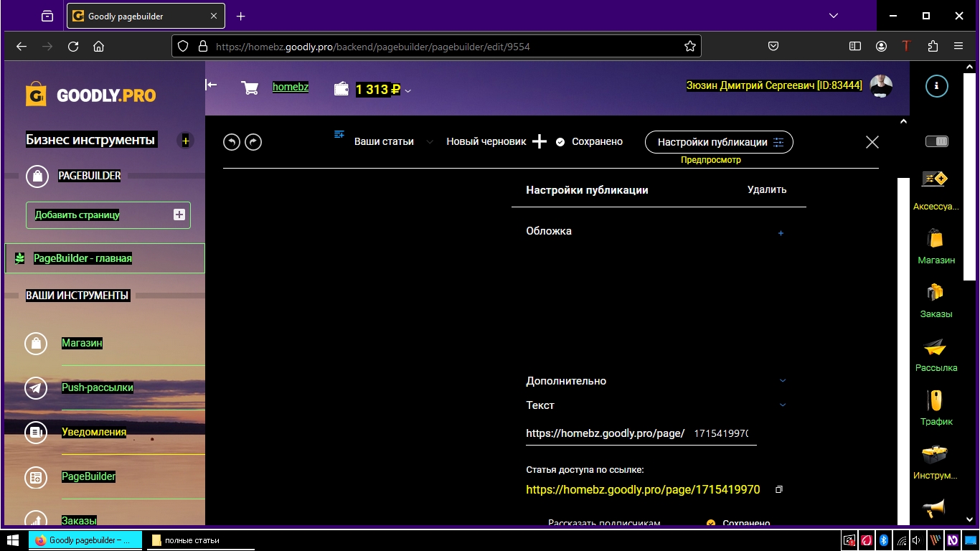The width and height of the screenshot is (980, 551).
Task: Copy the article link using the copy icon
Action: (x=779, y=489)
